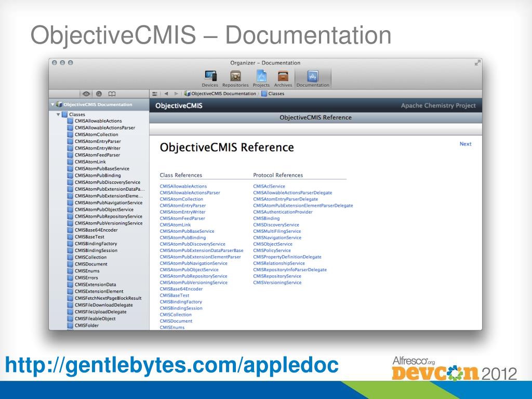Click the eye browse icon in sidebar header
This screenshot has width=532, height=399.
pyautogui.click(x=86, y=94)
